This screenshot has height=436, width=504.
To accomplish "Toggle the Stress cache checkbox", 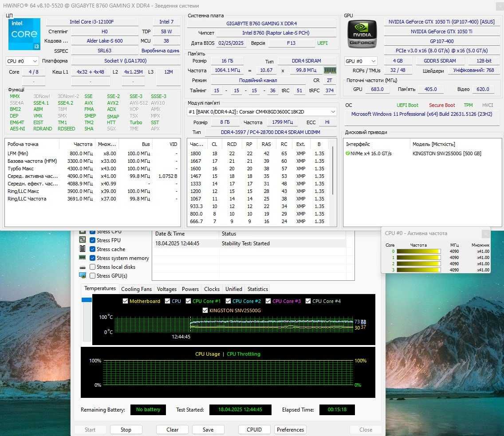I will 92,249.
